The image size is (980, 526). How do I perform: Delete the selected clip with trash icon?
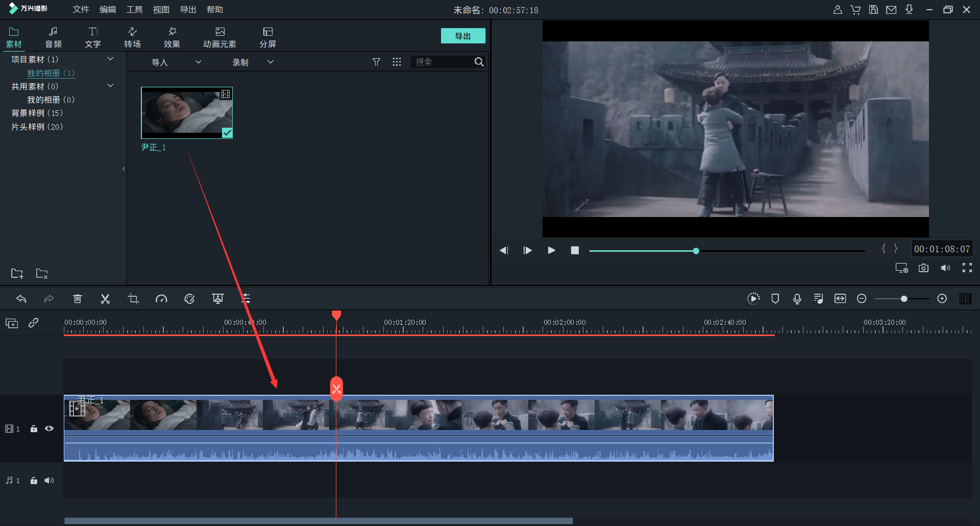(x=78, y=299)
